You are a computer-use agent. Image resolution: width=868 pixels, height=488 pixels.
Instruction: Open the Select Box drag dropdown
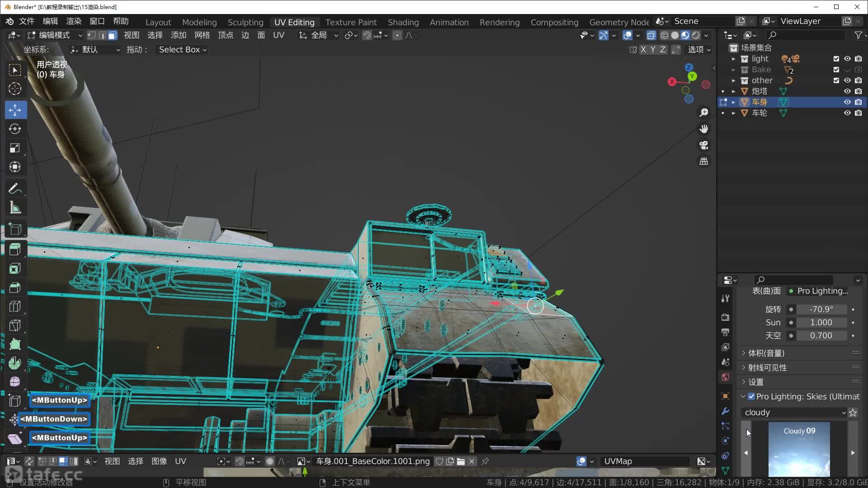click(182, 50)
